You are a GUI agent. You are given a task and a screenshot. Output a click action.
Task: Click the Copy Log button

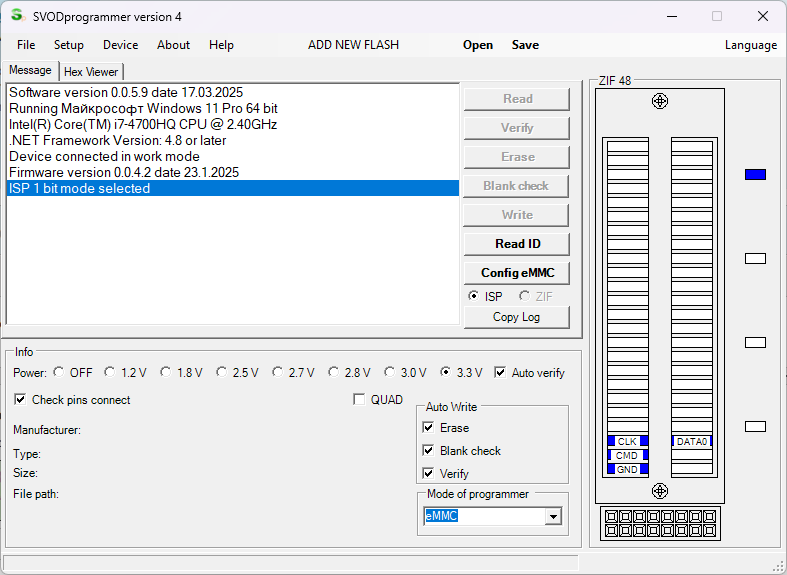517,317
